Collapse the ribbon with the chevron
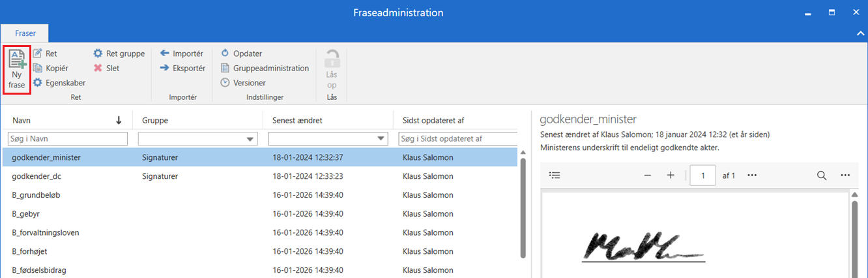 tap(860, 33)
